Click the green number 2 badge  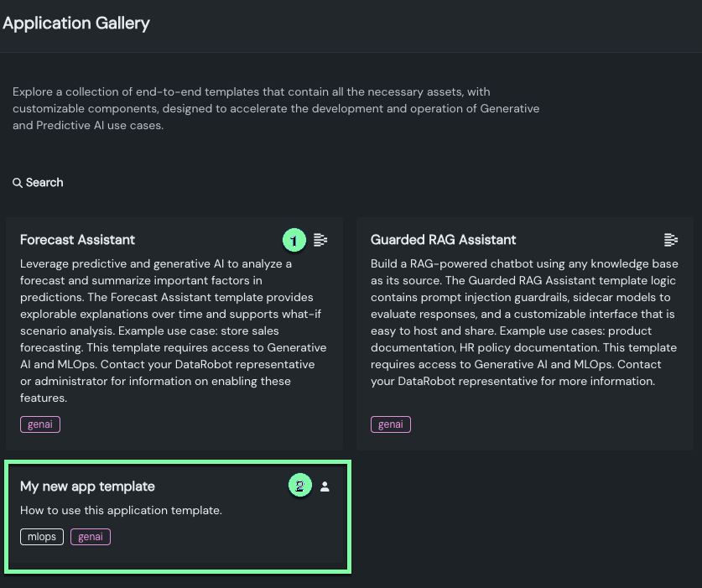click(300, 486)
